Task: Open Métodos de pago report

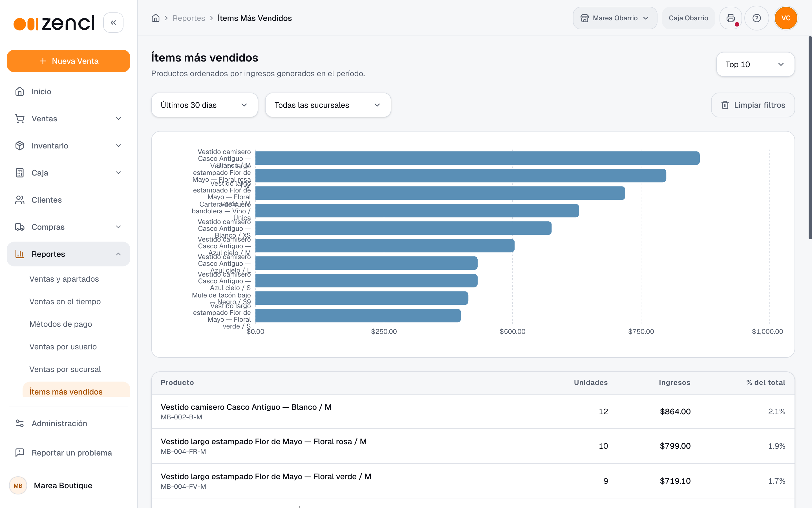Action: [x=61, y=324]
